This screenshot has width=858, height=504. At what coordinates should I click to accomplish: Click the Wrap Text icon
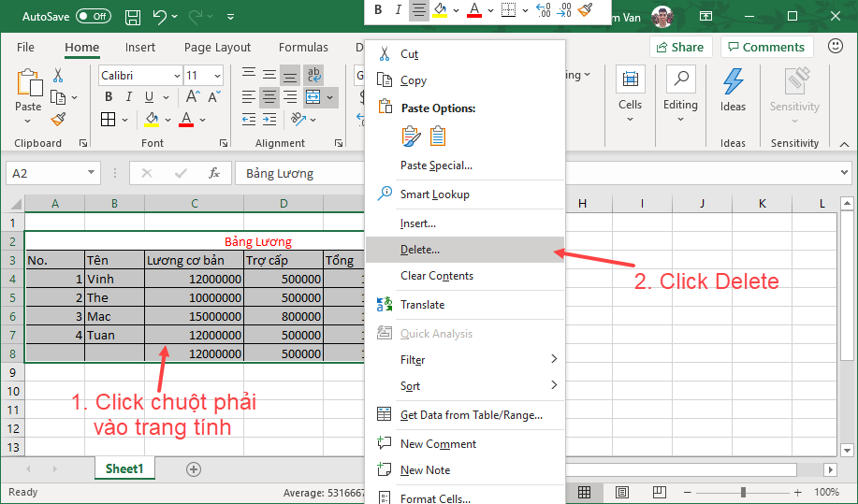[x=313, y=75]
